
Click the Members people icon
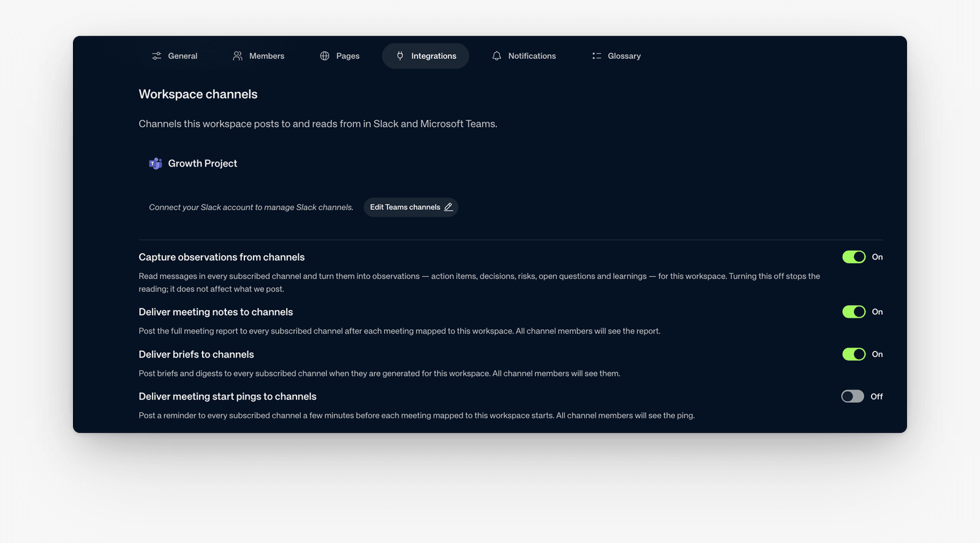click(238, 56)
